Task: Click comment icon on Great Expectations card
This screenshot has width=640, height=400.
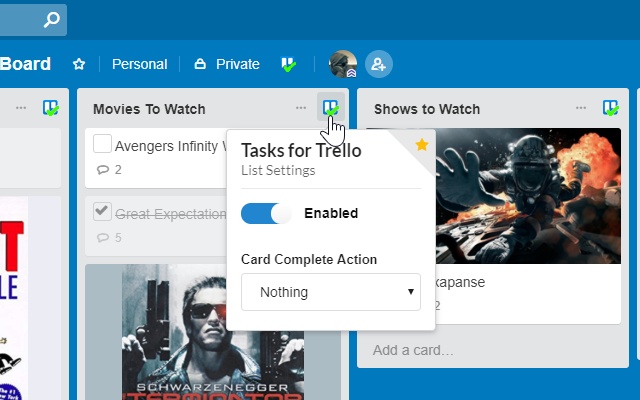Action: (103, 238)
